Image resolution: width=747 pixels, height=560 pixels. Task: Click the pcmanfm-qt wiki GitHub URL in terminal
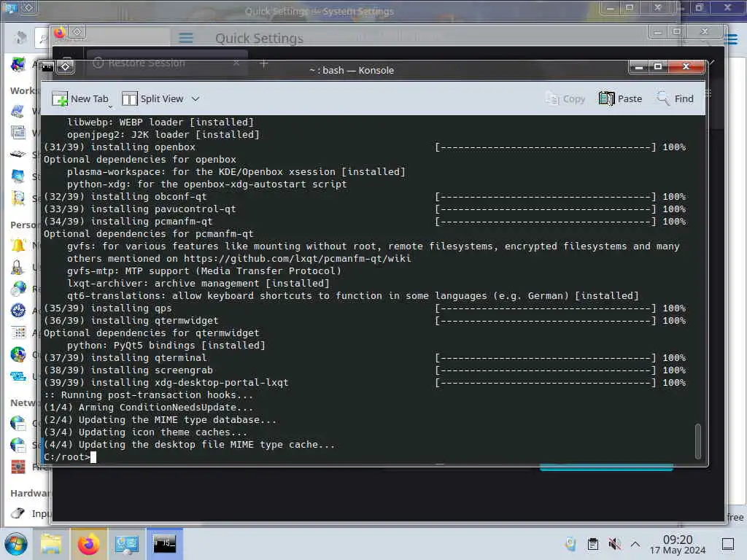pos(298,259)
